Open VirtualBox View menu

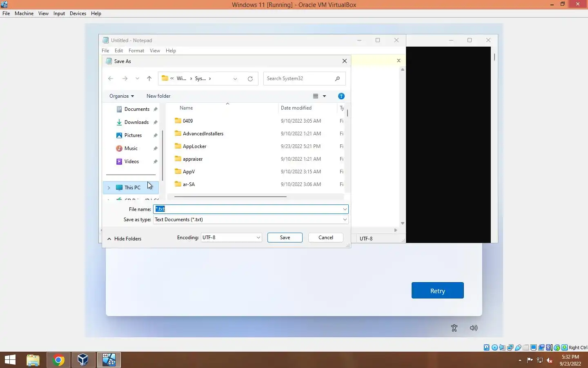[43, 13]
